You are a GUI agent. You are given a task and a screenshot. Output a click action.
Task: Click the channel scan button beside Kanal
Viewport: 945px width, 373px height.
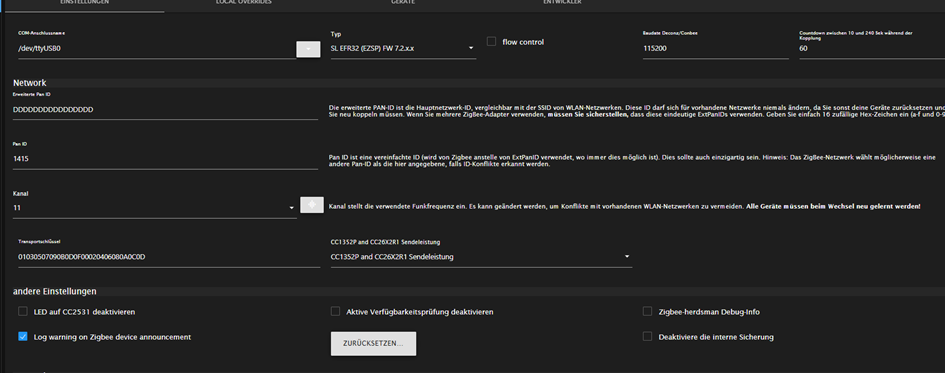click(312, 205)
